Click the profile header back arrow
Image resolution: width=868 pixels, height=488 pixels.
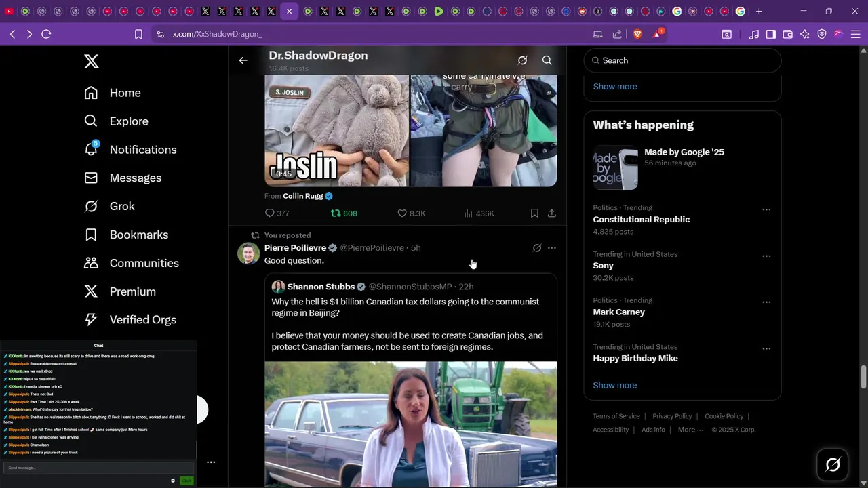(x=243, y=60)
